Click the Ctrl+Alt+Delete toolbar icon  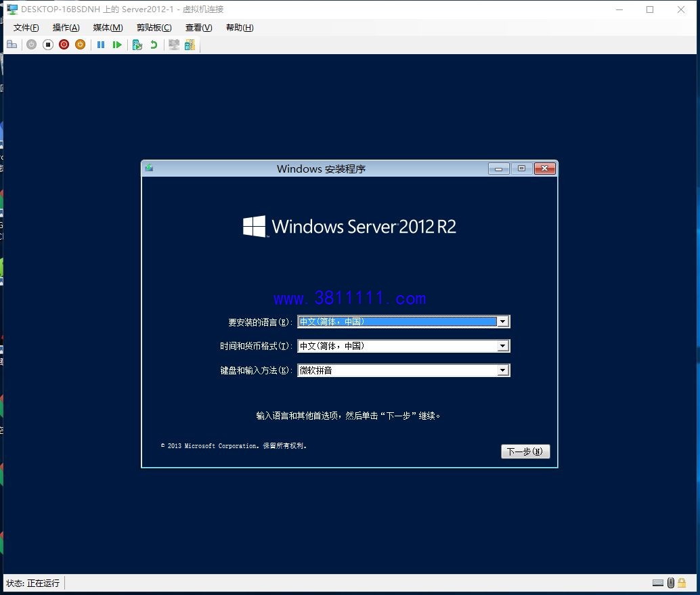click(x=12, y=45)
